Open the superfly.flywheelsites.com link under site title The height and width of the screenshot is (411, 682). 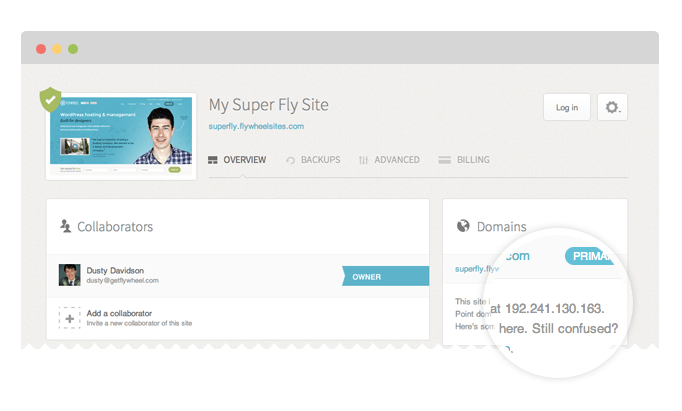pyautogui.click(x=256, y=127)
